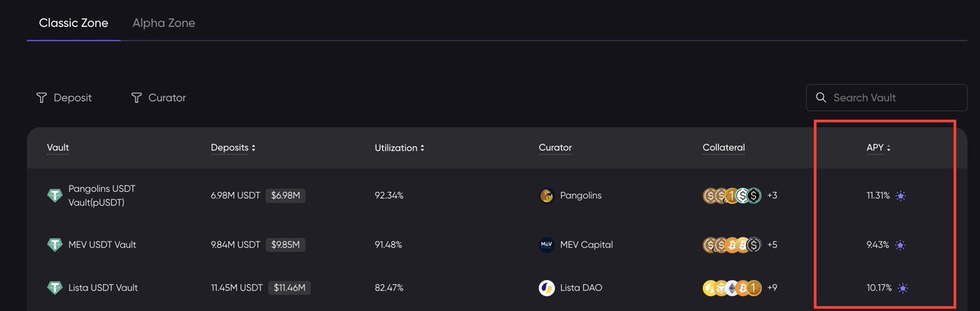This screenshot has width=980, height=311.
Task: Click the Pangolins curator avatar icon
Action: click(547, 196)
